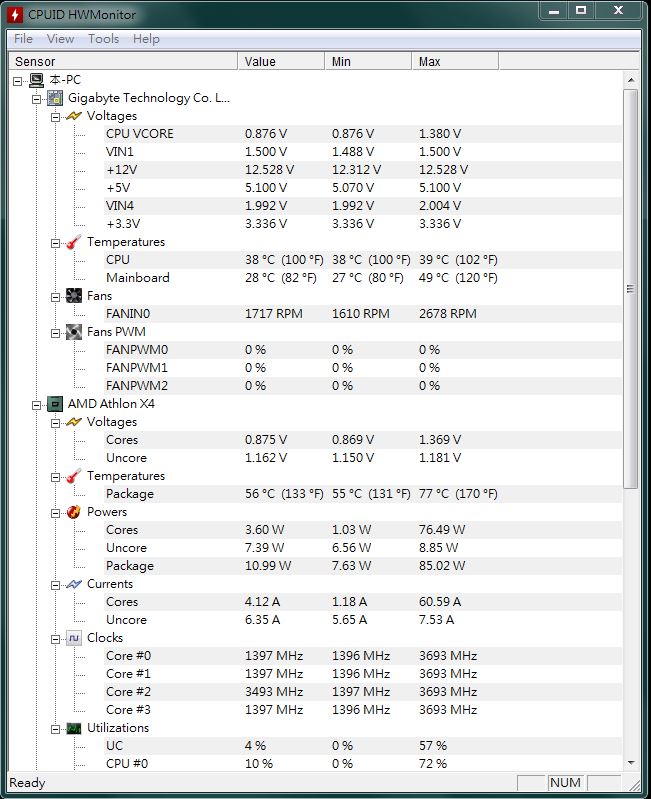The width and height of the screenshot is (651, 799).
Task: Select the FANPWM0 row
Action: coord(363,350)
